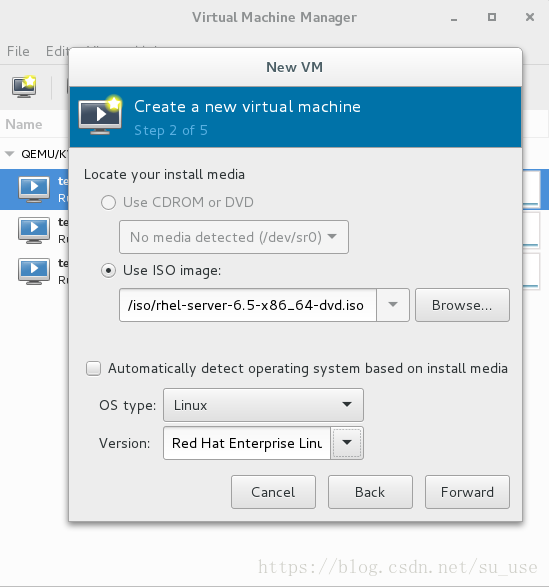549x587 pixels.
Task: Select the second VM monitor icon in list
Action: 34,230
